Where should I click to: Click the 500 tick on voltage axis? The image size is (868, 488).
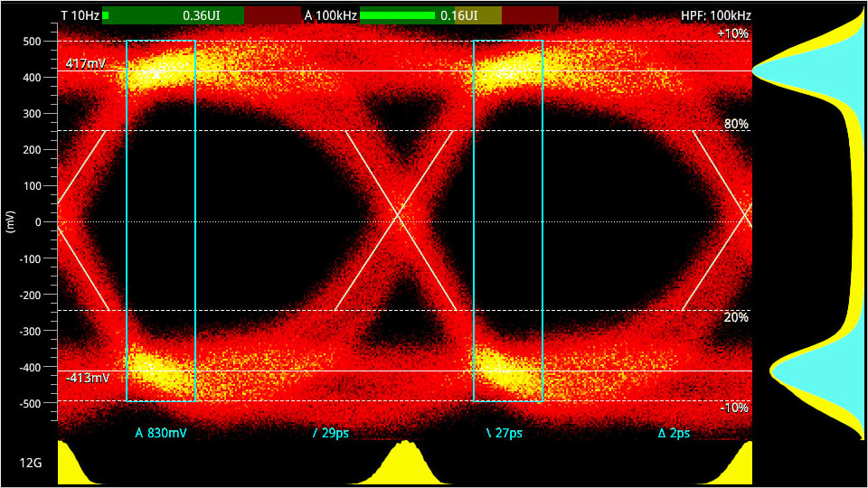point(32,42)
